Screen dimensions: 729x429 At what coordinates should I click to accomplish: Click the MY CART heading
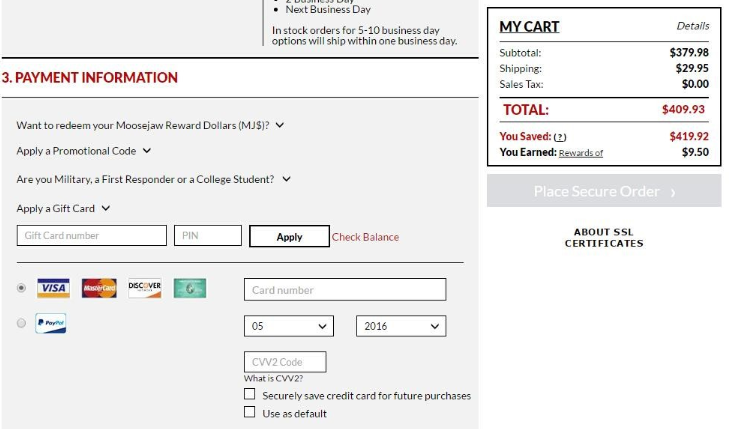point(529,27)
